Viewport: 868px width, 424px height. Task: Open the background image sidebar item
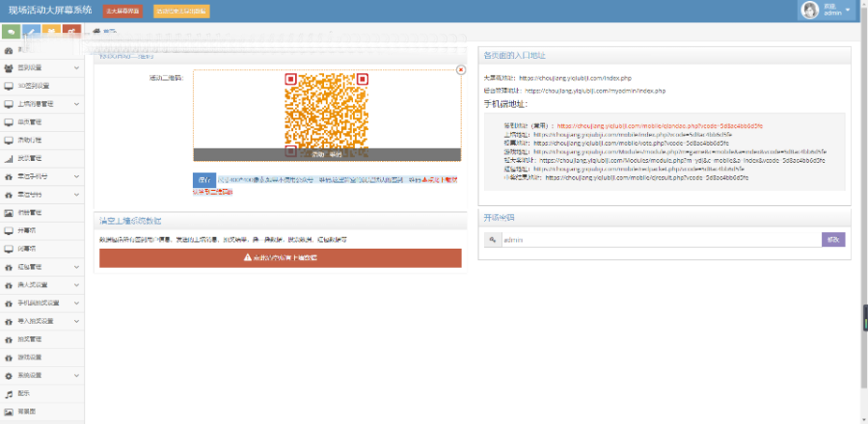click(x=29, y=411)
